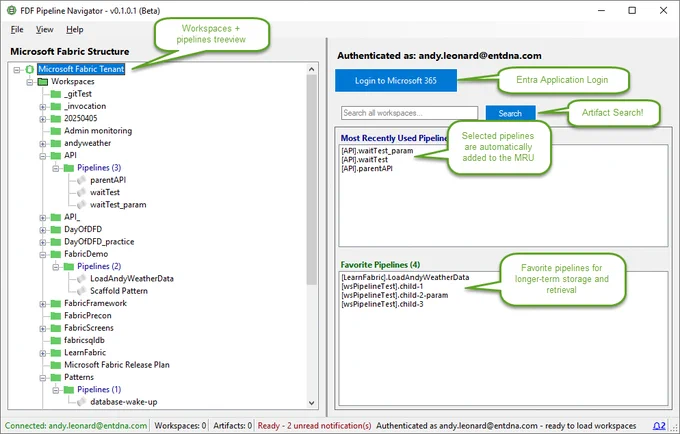Click the Scaffold Pattern pipeline icon
Screen dimensions: 680x434
(x=82, y=291)
